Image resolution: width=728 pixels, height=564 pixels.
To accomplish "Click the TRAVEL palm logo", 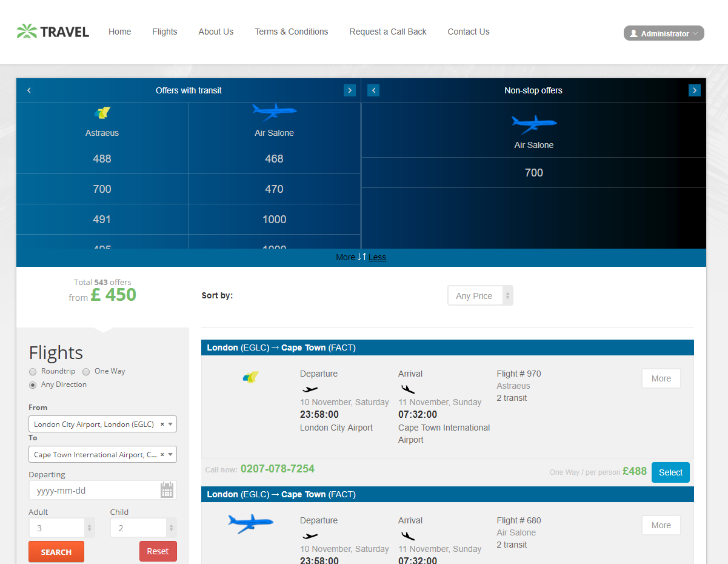I will 53,32.
